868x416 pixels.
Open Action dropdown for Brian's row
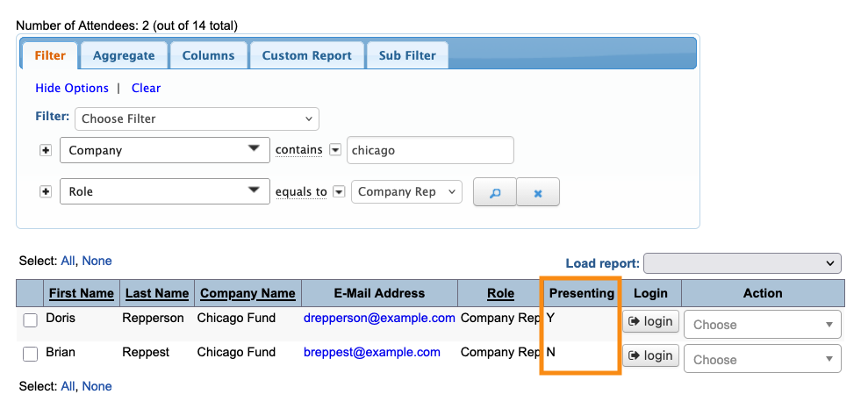[x=763, y=359]
